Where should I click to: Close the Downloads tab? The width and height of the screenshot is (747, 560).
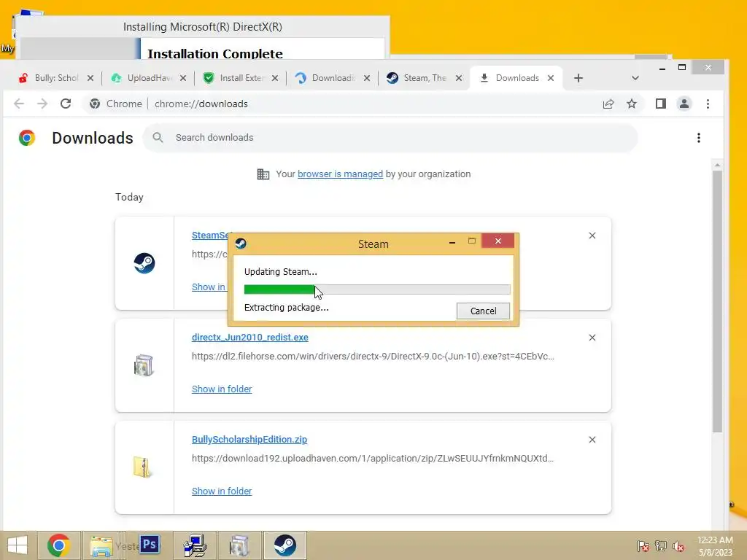click(551, 78)
